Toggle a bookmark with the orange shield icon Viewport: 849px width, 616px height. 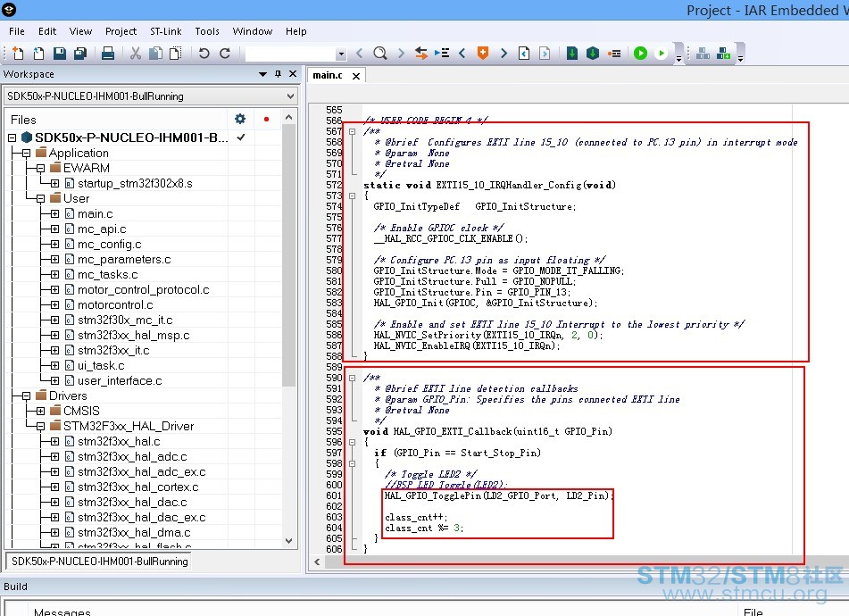(x=483, y=53)
